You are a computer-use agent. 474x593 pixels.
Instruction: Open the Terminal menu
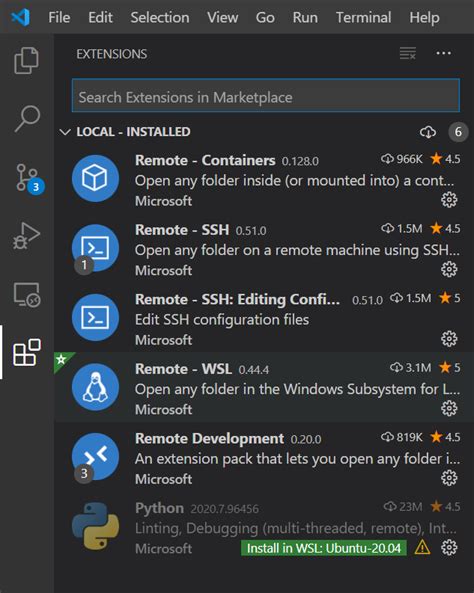(x=363, y=17)
